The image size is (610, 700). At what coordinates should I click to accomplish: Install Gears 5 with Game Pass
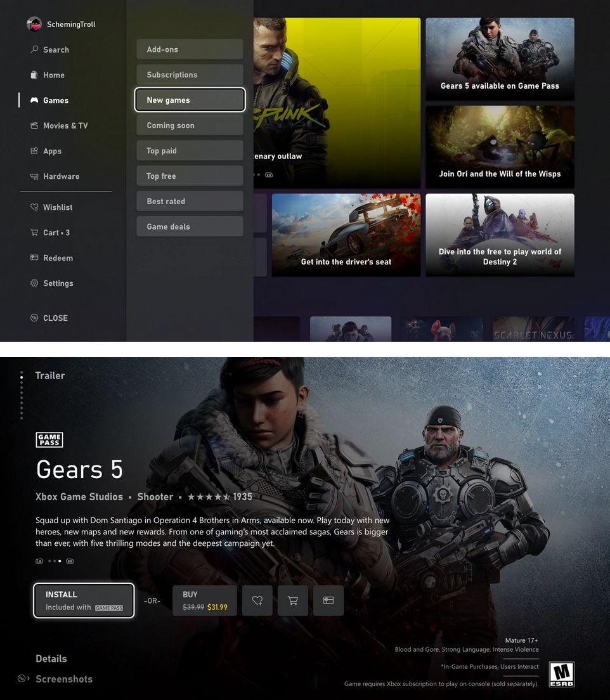pos(84,600)
